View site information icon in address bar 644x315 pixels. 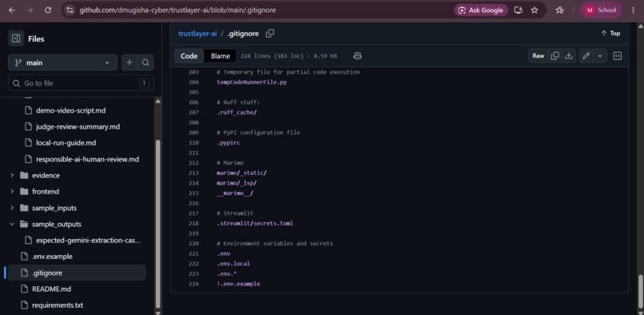tap(70, 10)
